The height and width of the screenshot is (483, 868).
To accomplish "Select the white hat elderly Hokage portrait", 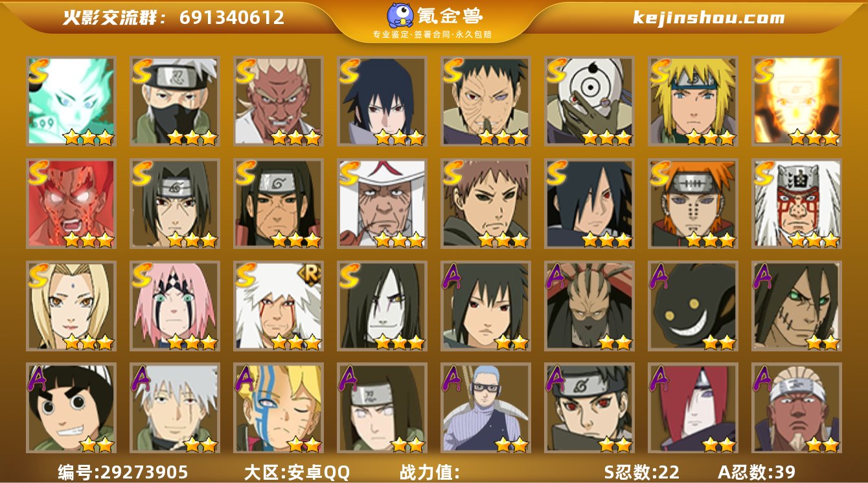I will click(382, 204).
